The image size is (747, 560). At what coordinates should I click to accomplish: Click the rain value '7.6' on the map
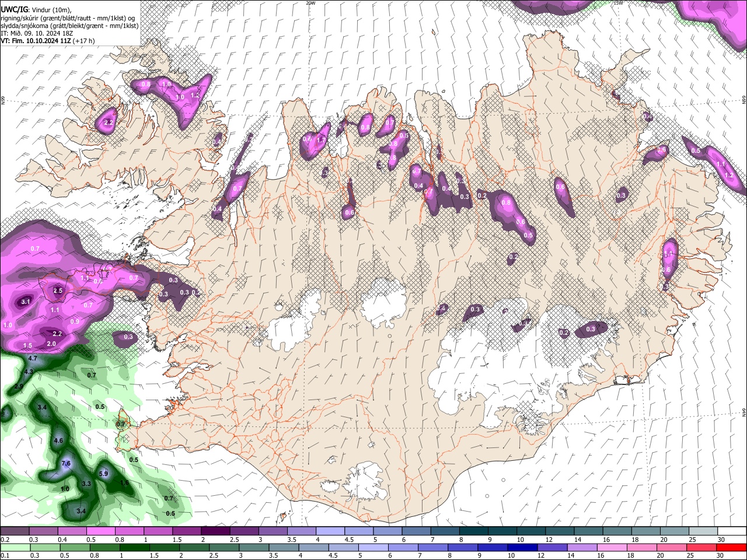(66, 464)
